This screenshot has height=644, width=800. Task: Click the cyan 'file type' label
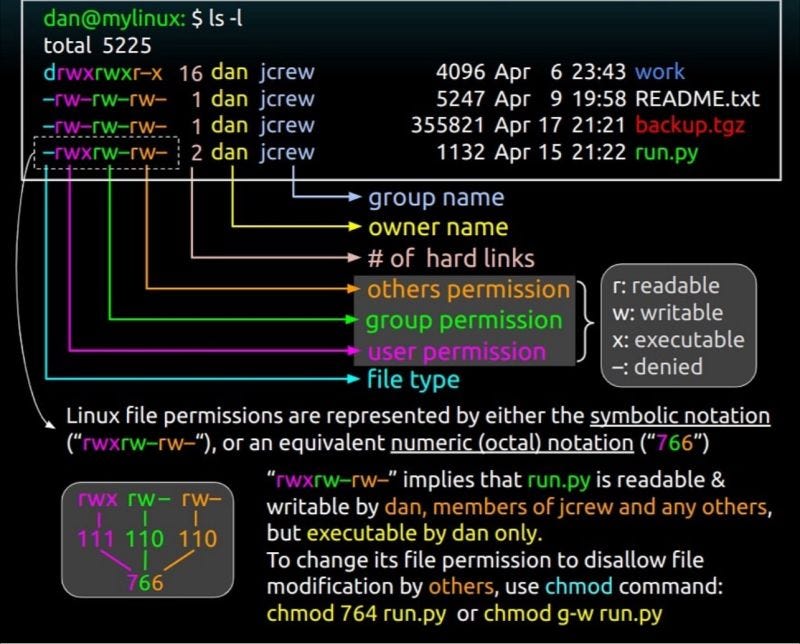[413, 380]
